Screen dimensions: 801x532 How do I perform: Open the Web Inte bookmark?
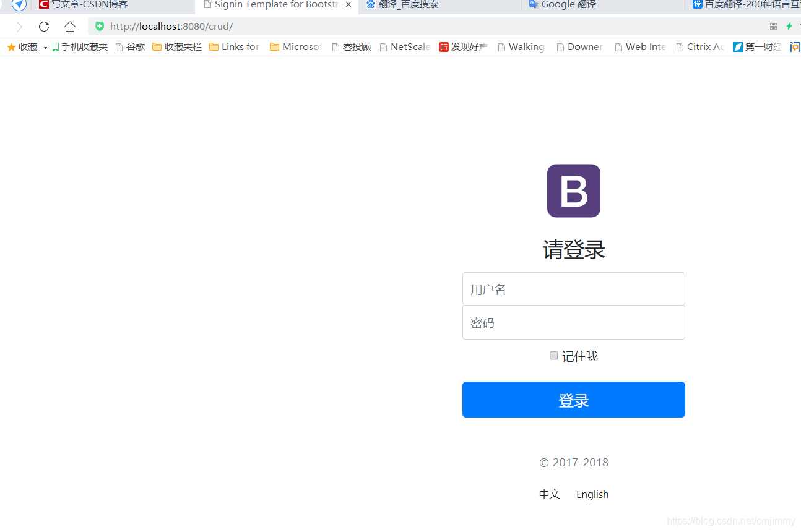coord(640,47)
